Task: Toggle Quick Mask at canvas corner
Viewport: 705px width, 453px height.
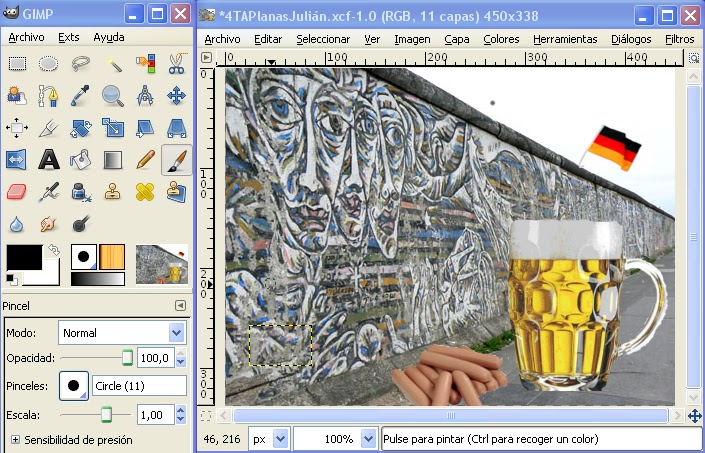Action: point(206,416)
